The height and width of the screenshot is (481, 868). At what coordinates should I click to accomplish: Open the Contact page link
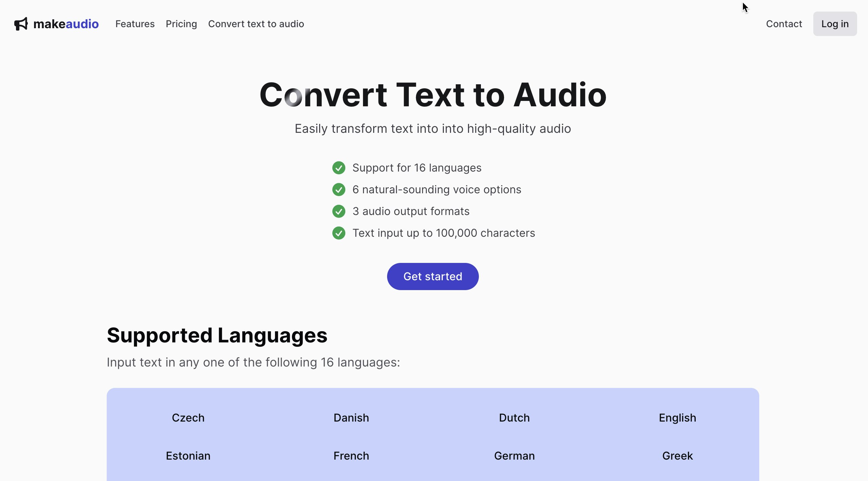coord(784,24)
